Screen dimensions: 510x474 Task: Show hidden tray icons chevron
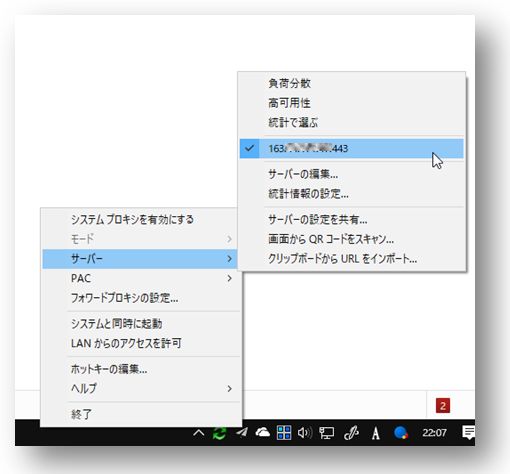[199, 433]
